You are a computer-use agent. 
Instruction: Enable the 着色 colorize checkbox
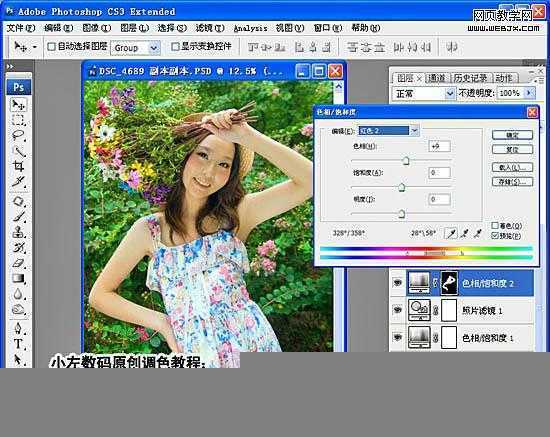[x=495, y=226]
